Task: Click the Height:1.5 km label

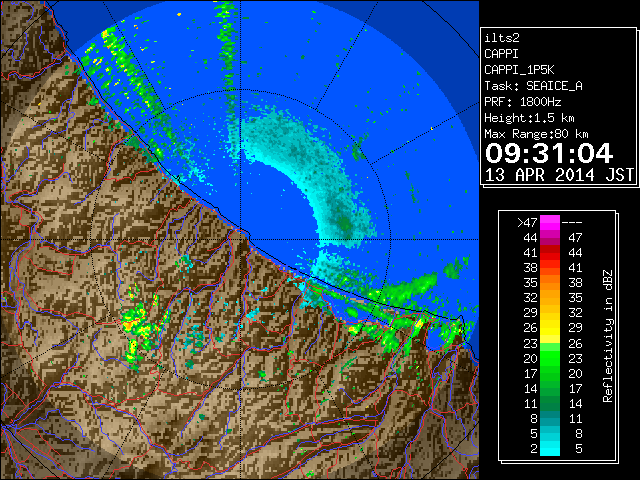Action: (x=529, y=118)
